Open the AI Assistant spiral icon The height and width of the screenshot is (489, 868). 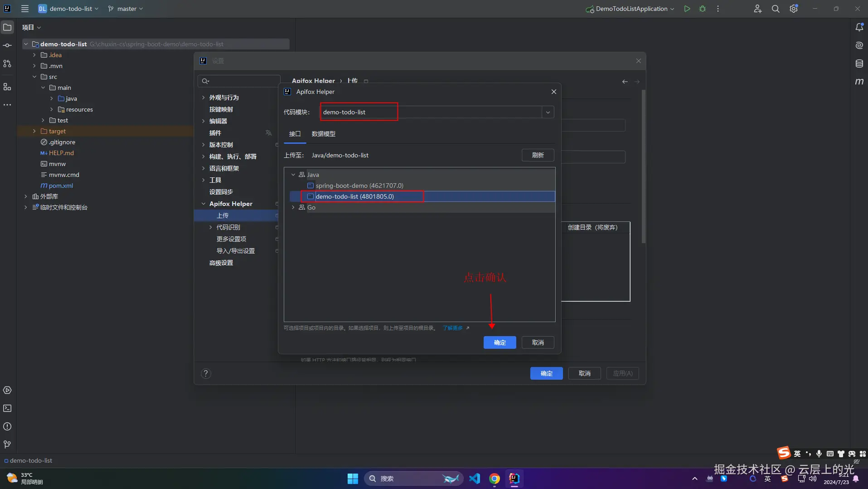pos(859,45)
